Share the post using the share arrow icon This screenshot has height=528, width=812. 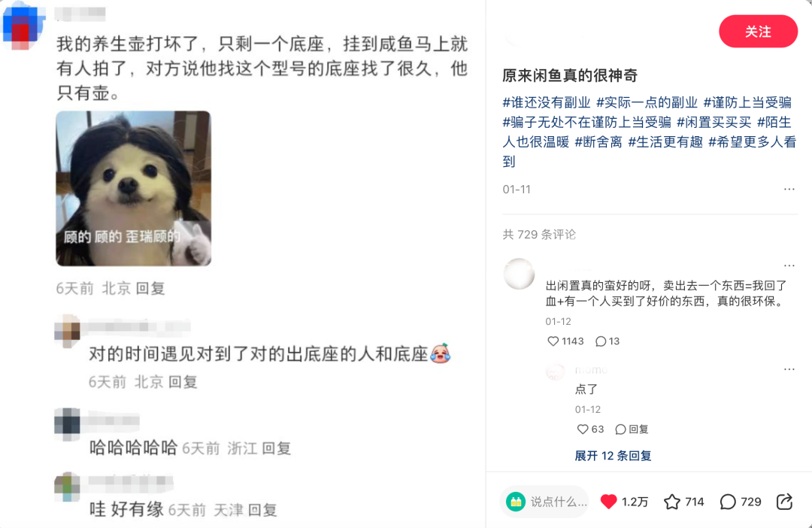tap(784, 502)
